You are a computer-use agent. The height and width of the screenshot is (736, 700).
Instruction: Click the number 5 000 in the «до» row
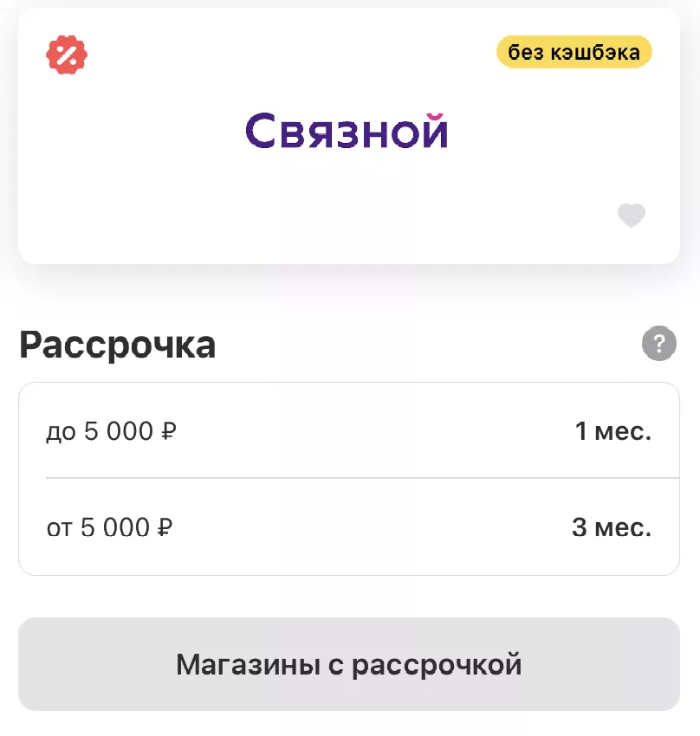point(118,431)
